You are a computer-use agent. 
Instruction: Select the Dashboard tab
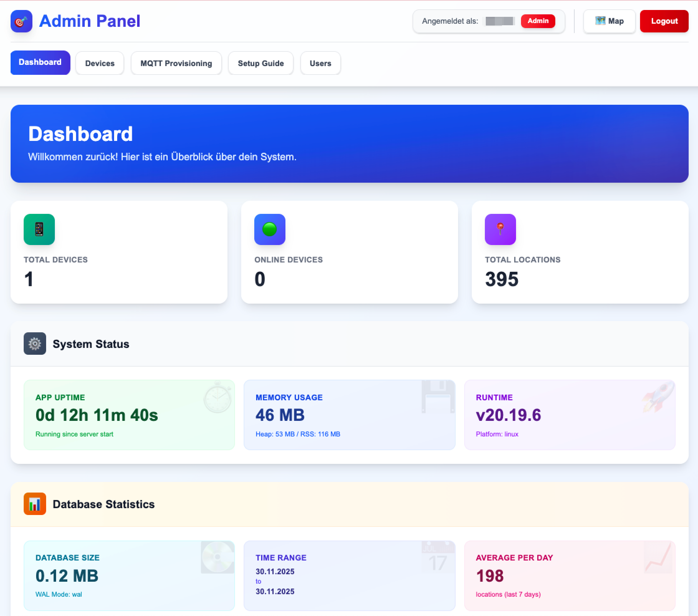40,62
